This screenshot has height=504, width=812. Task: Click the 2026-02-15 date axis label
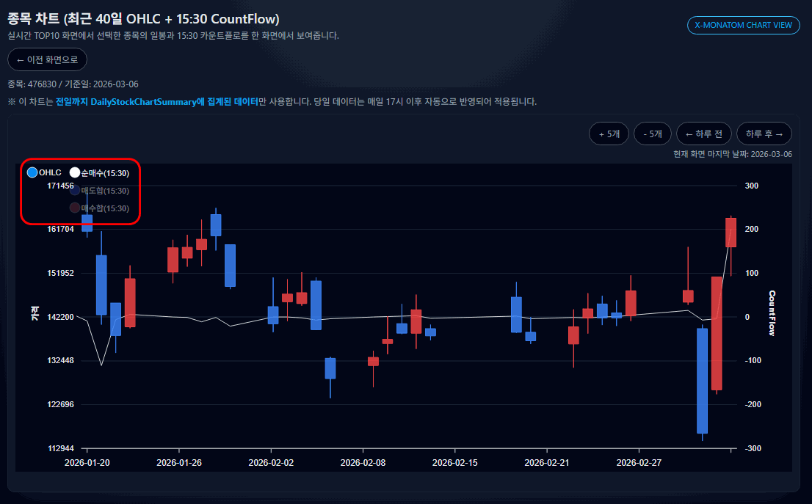(x=455, y=463)
